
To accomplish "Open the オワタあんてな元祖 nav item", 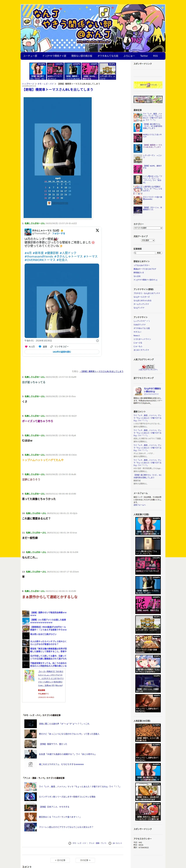I will click(x=108, y=56).
